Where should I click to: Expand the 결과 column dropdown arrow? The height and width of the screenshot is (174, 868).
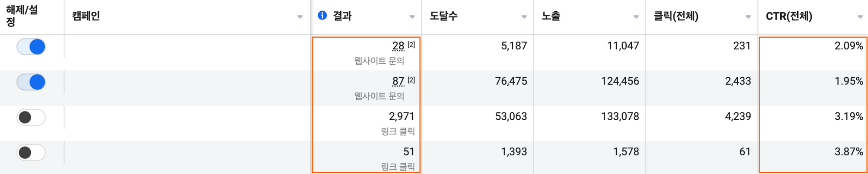point(412,17)
